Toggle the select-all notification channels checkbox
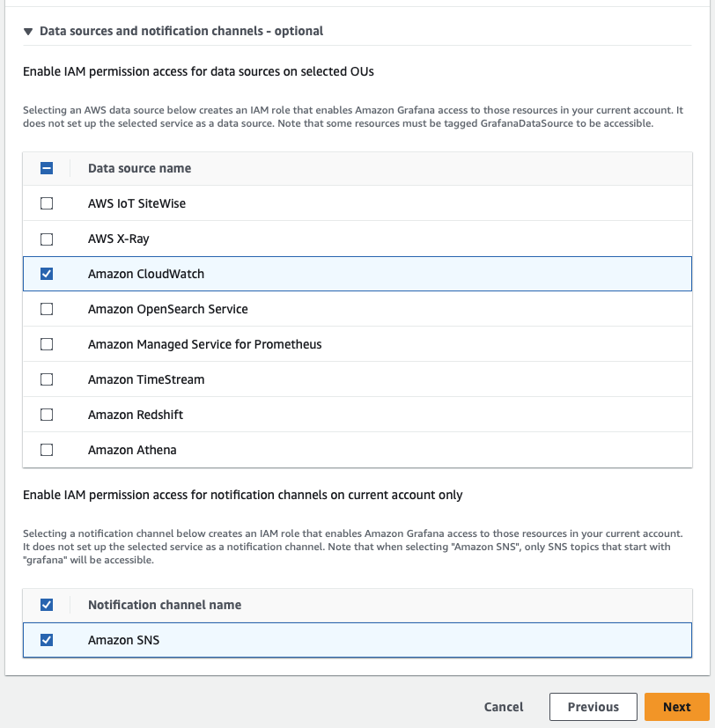 [48, 605]
